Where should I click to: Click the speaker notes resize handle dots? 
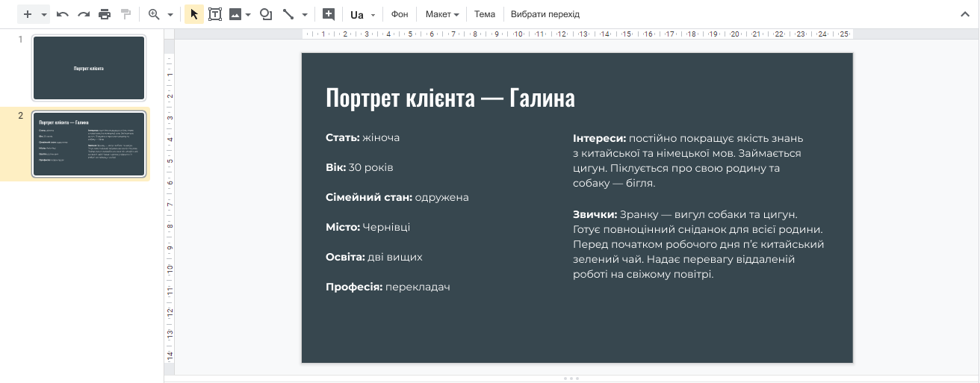pos(571,379)
